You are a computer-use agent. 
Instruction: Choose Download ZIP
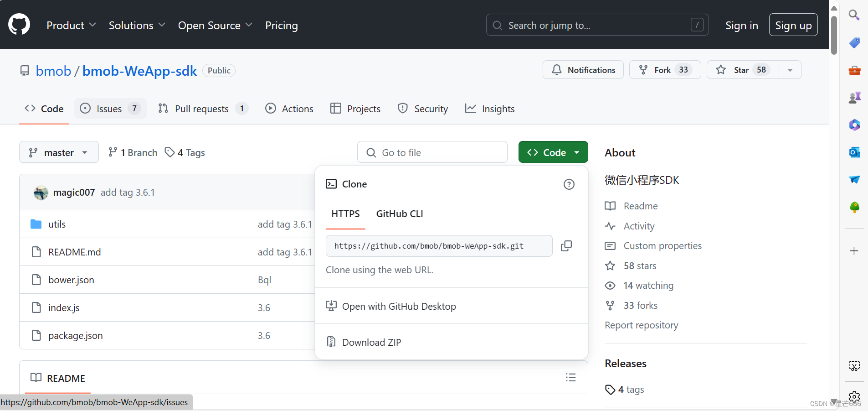point(451,342)
